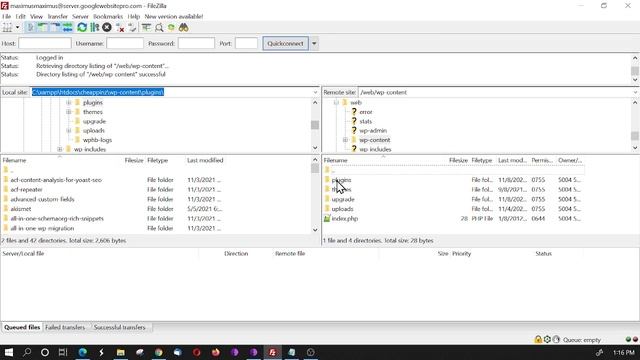
Task: Click the Host input field
Action: click(x=45, y=43)
